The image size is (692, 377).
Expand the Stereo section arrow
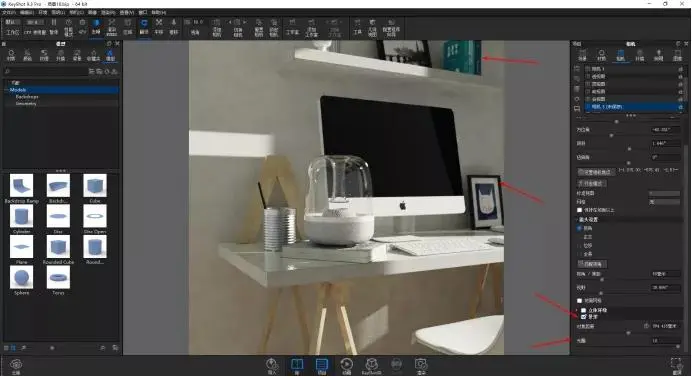[x=577, y=310]
